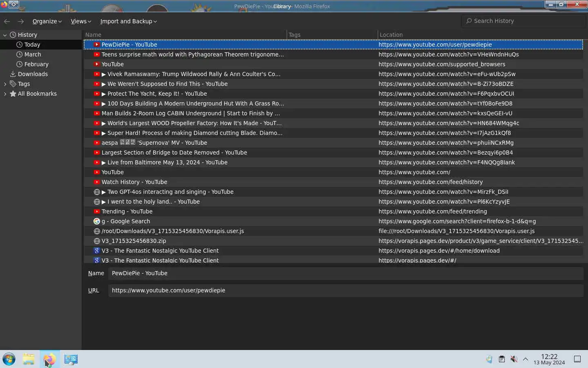This screenshot has width=588, height=368.
Task: Click the muted volume tray icon
Action: coord(514,359)
